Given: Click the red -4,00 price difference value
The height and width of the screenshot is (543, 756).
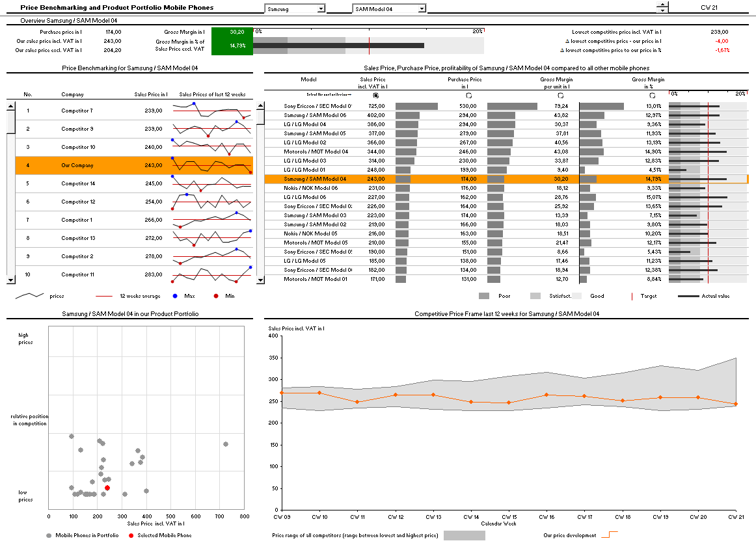Looking at the screenshot, I should pyautogui.click(x=722, y=41).
